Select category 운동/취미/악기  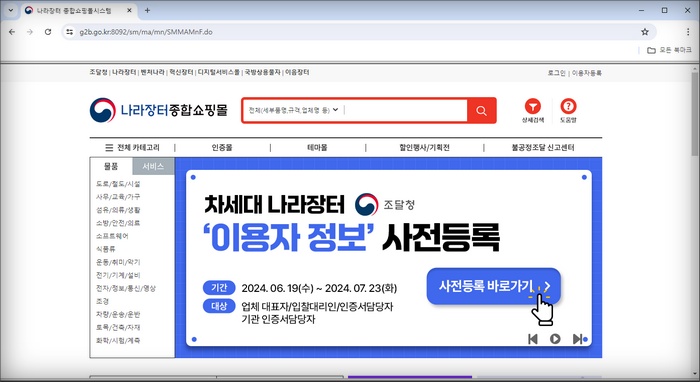(118, 262)
